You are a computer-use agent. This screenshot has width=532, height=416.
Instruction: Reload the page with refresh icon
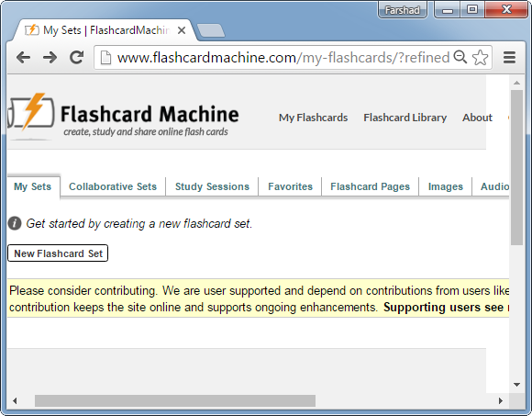tap(77, 57)
